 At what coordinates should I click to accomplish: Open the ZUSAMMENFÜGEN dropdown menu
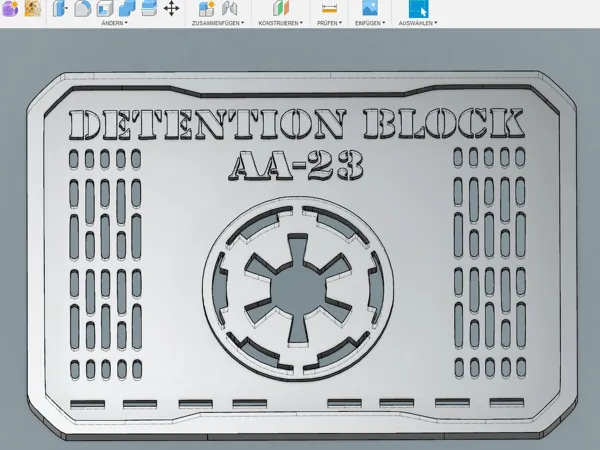[218, 23]
